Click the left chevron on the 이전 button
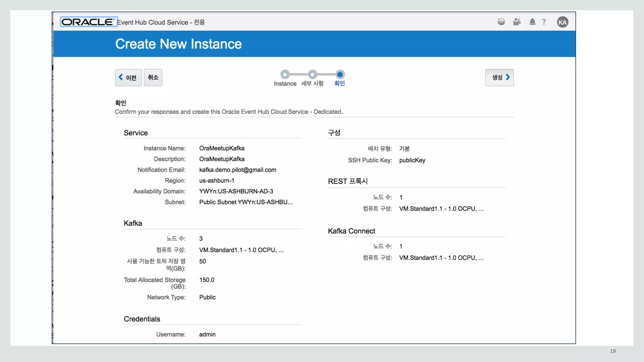 pyautogui.click(x=121, y=77)
